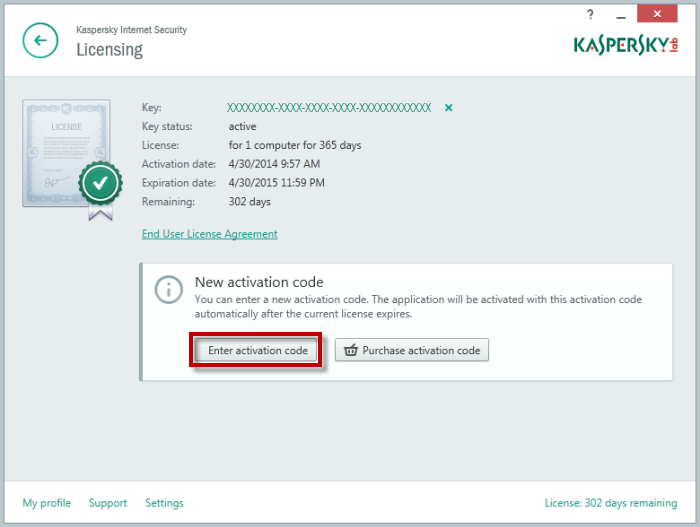Screen dimensions: 700x527
Task: Click the 'Key:' label
Action: (x=152, y=108)
